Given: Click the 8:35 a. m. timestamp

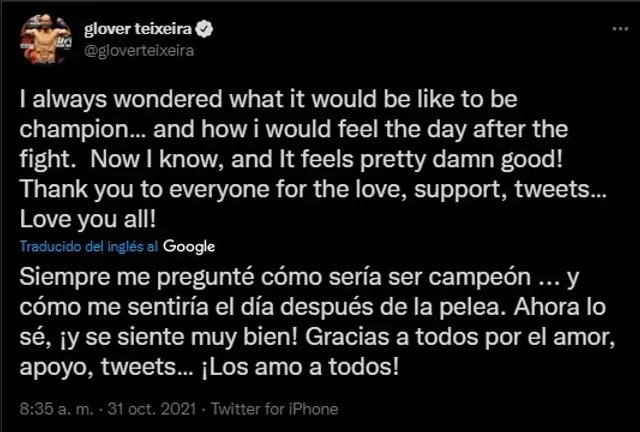Looking at the screenshot, I should (61, 408).
